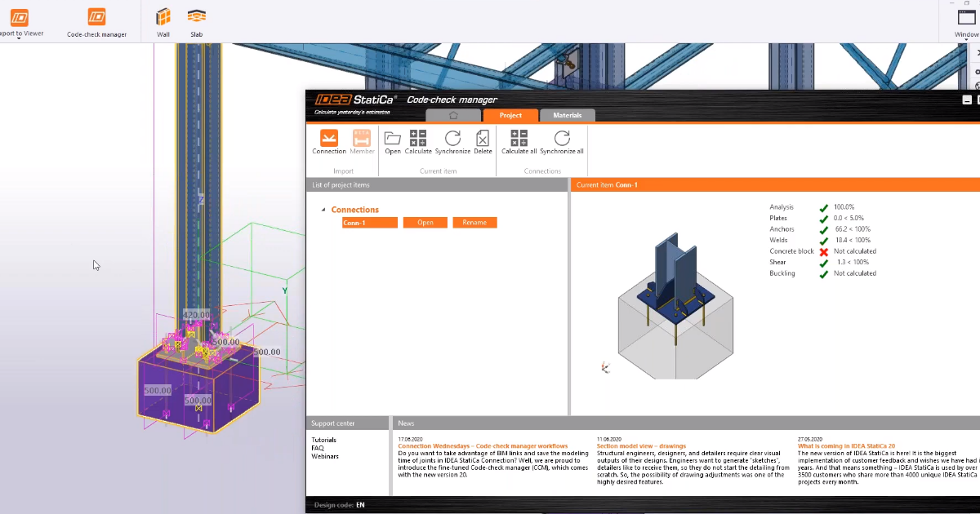The width and height of the screenshot is (980, 514).
Task: Collapse the Connections tree
Action: (323, 210)
